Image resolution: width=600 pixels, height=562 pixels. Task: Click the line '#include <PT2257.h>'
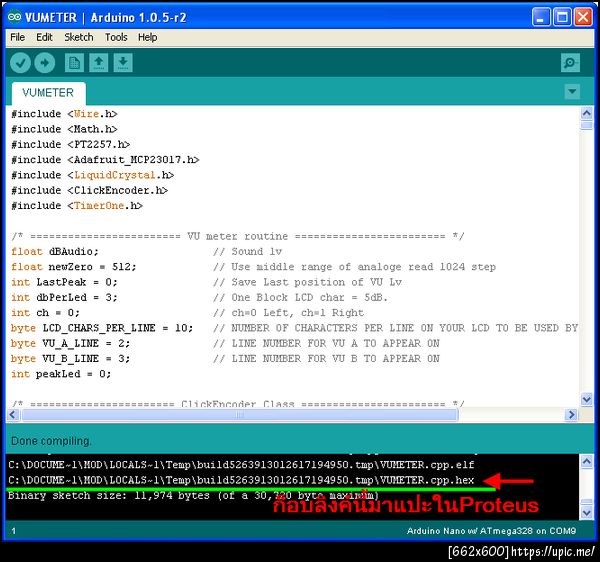[x=71, y=145]
